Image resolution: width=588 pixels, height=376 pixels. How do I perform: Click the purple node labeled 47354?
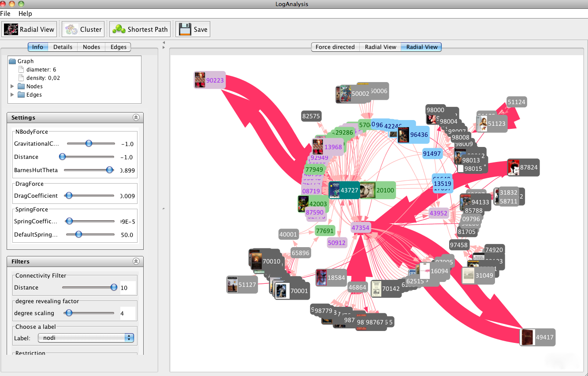point(361,228)
